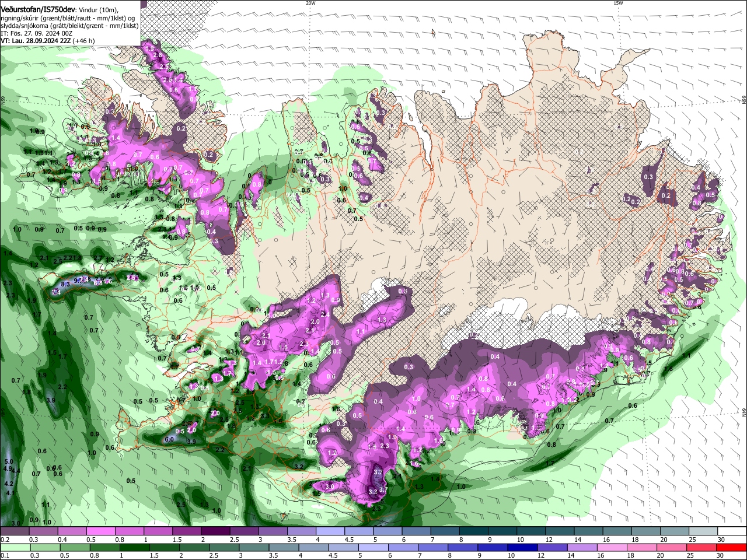Click the '8.3' precipitation value on the map

point(65,284)
